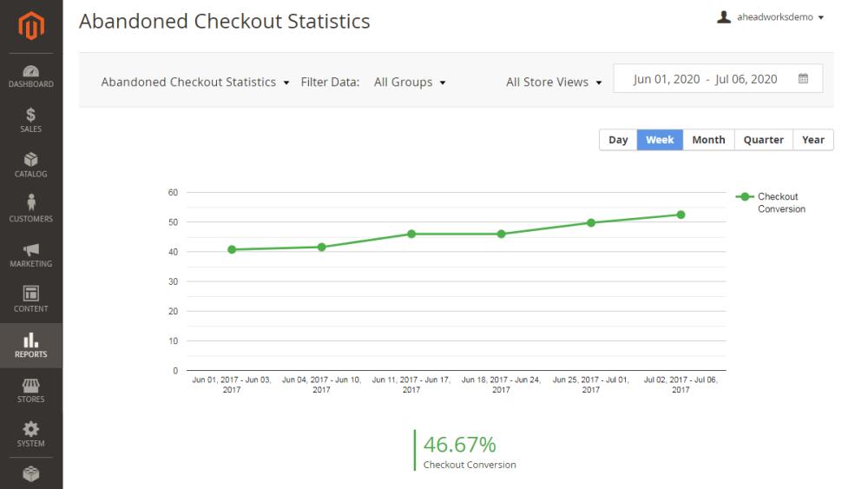
Task: Expand Abandoned Checkout Statistics report dropdown
Action: coord(194,82)
